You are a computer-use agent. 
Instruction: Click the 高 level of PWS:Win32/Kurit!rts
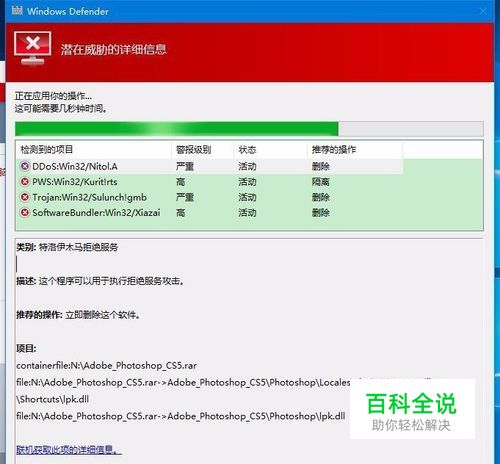pyautogui.click(x=180, y=182)
